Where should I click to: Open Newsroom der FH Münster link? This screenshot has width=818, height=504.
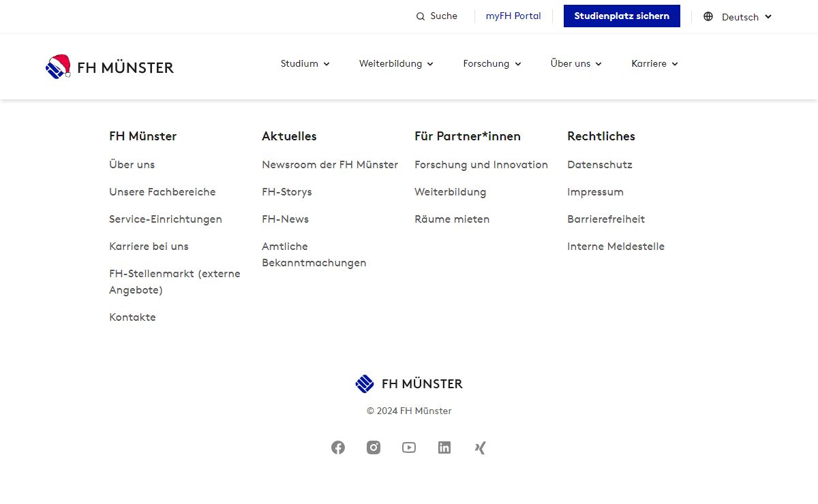click(x=330, y=165)
